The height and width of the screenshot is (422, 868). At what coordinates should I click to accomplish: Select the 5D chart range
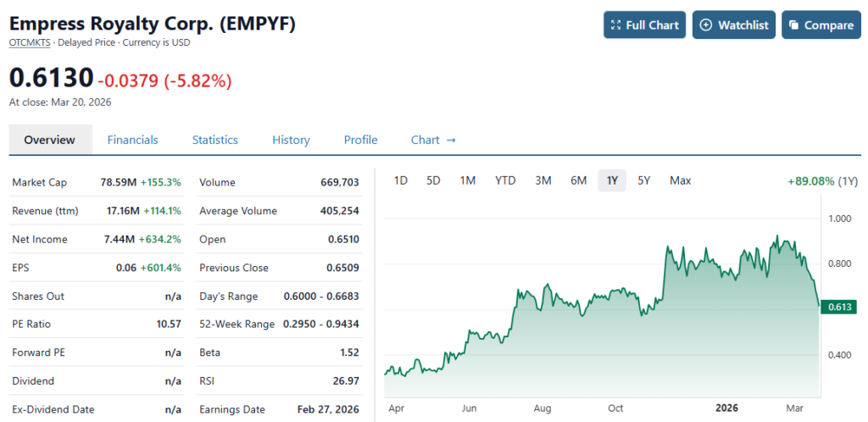click(433, 180)
